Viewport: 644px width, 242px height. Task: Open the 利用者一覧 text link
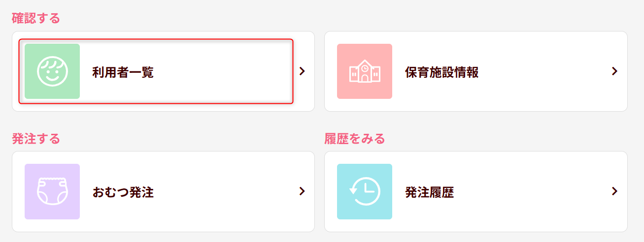pos(123,72)
